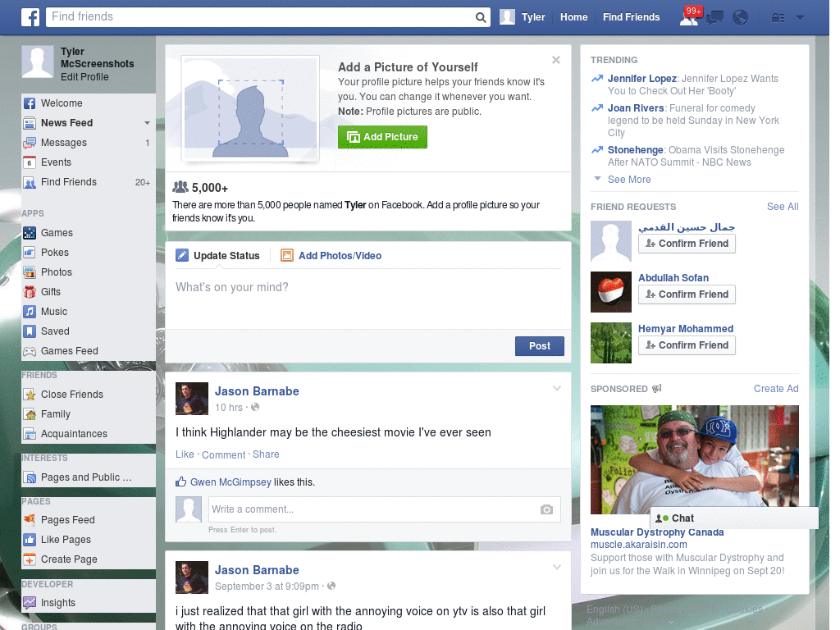Screen dimensions: 840x630
Task: Confirm the Arabic-named friend request
Action: pos(687,244)
